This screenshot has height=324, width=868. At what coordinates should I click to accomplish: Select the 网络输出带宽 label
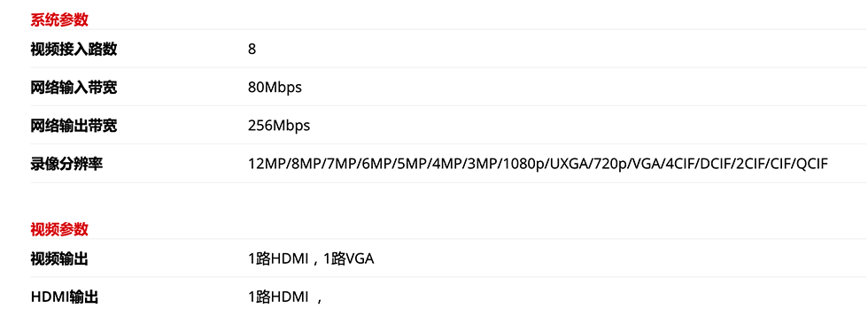tap(74, 126)
